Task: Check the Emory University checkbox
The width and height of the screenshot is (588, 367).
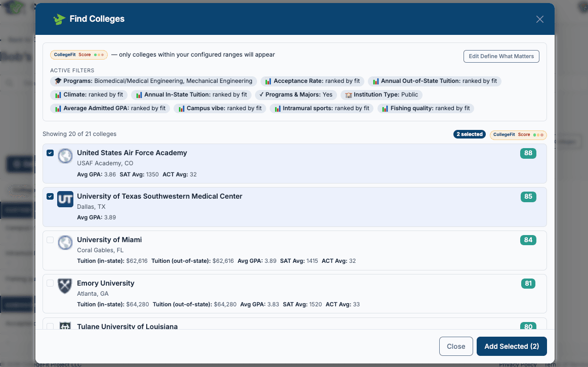Action: click(50, 283)
